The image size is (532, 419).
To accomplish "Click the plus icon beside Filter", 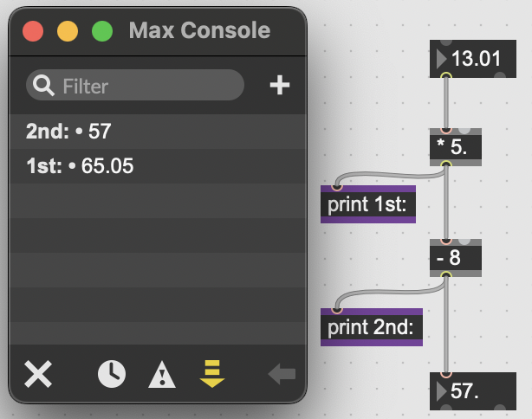I will (x=279, y=86).
